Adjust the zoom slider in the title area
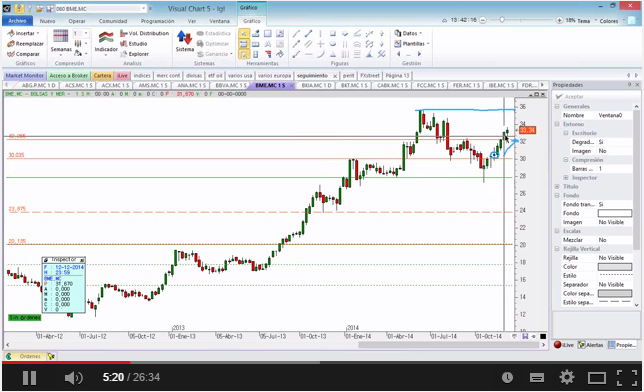Image resolution: width=644 pixels, height=392 pixels. [x=502, y=20]
